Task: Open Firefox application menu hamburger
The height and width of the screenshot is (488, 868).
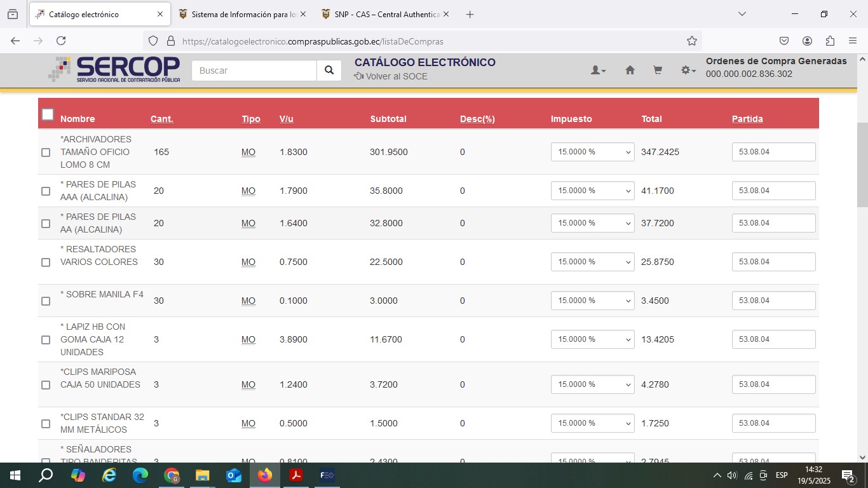Action: click(853, 41)
